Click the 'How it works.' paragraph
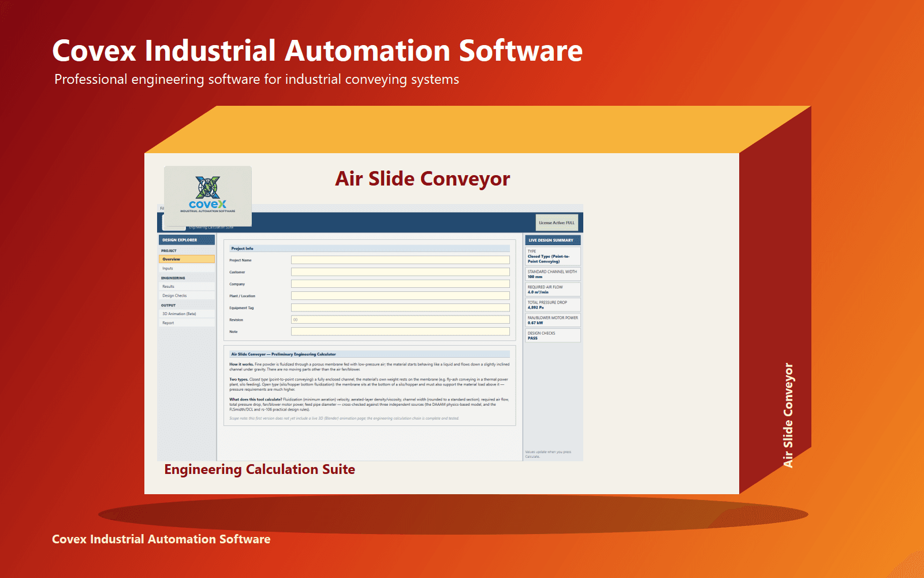This screenshot has width=924, height=578. point(370,367)
